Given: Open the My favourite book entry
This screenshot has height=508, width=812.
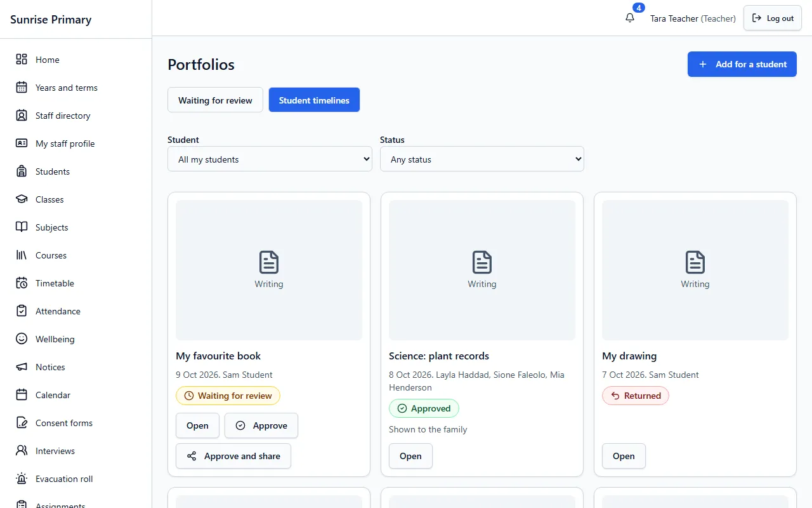Looking at the screenshot, I should coord(197,425).
